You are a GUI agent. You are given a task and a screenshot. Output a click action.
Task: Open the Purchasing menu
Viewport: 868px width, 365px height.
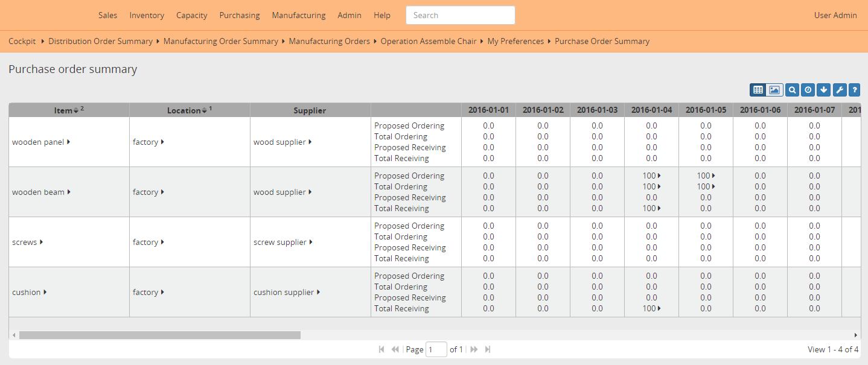[x=239, y=15]
